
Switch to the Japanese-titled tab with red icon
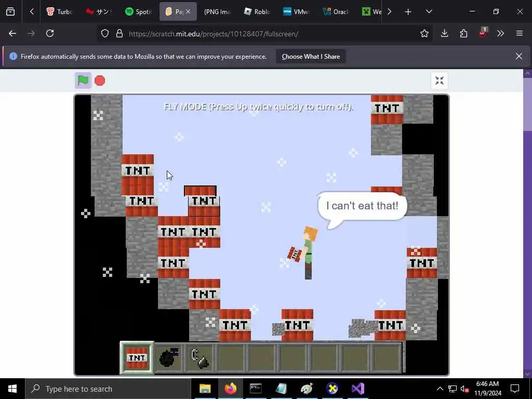(x=99, y=11)
